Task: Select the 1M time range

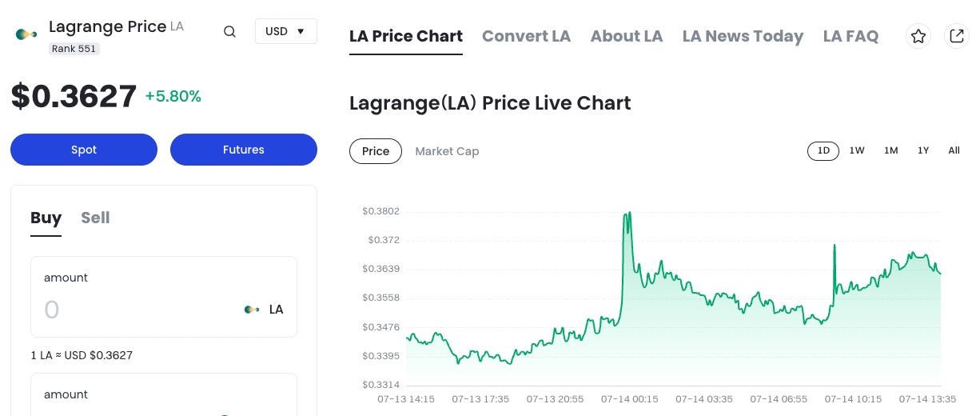Action: (x=890, y=150)
